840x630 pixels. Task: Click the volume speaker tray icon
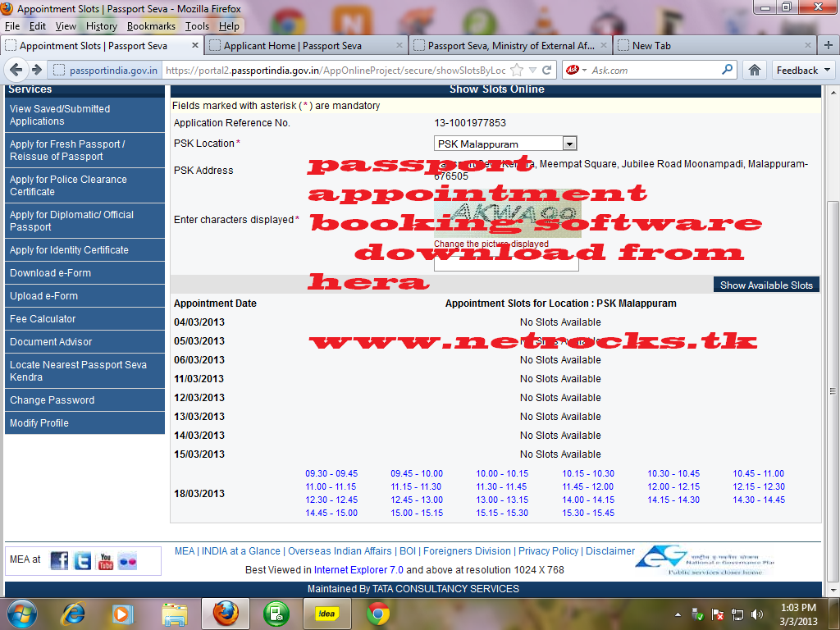(756, 614)
